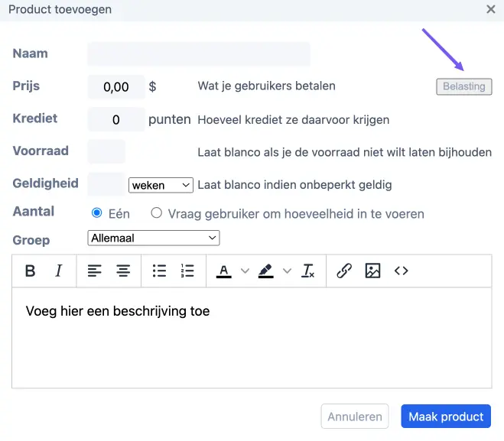The height and width of the screenshot is (441, 504).
Task: Focus the Geldigheid number field
Action: tap(106, 184)
